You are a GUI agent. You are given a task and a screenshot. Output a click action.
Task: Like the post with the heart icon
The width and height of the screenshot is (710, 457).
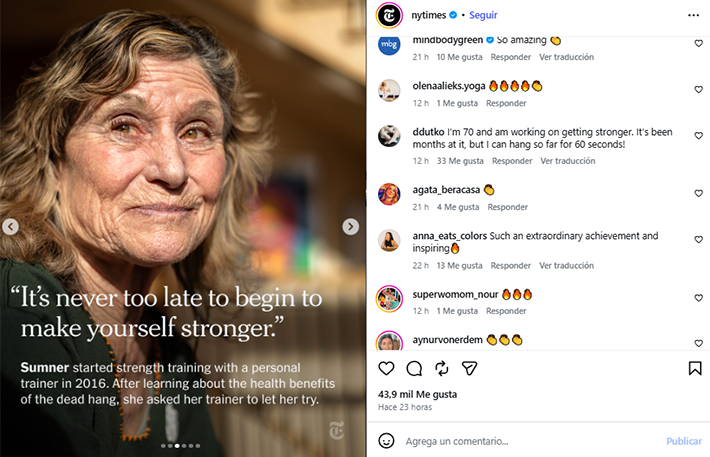[x=387, y=368]
